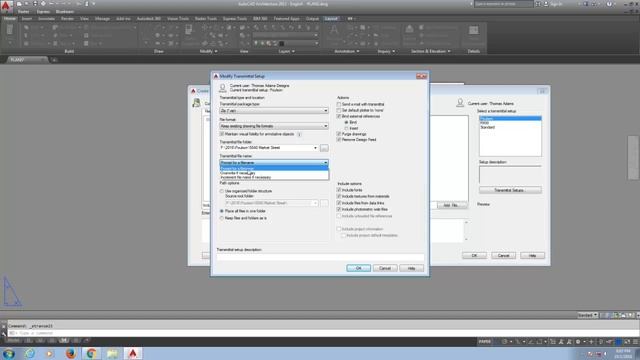Uncheck Include textures from materials
Image resolution: width=640 pixels, height=360 pixels.
pos(363,196)
